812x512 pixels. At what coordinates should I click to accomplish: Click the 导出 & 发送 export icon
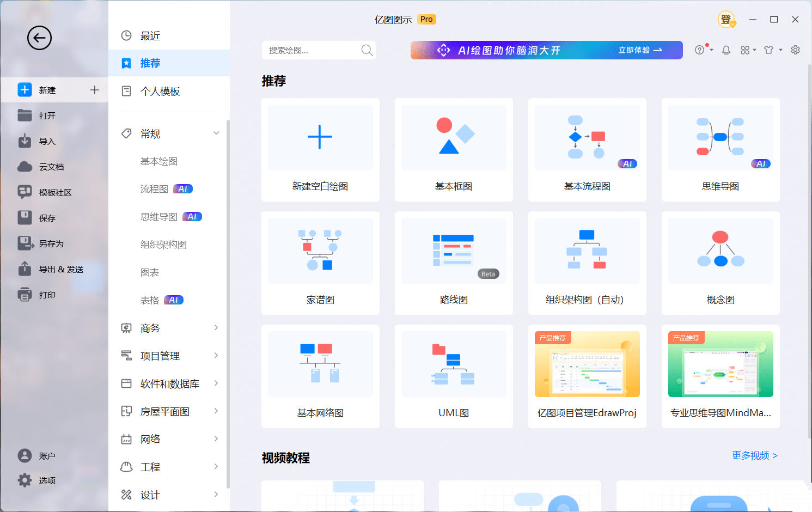[25, 269]
